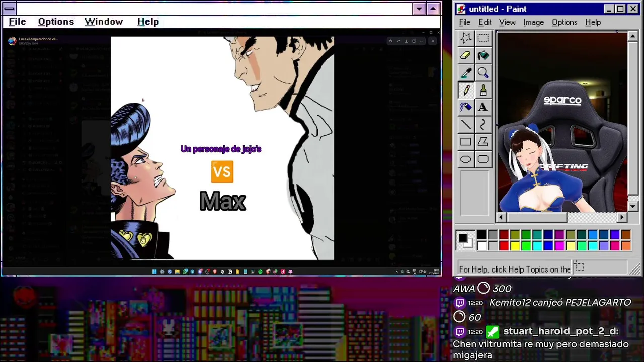The width and height of the screenshot is (644, 362).
Task: Open the Options menu in Paint
Action: tap(565, 22)
